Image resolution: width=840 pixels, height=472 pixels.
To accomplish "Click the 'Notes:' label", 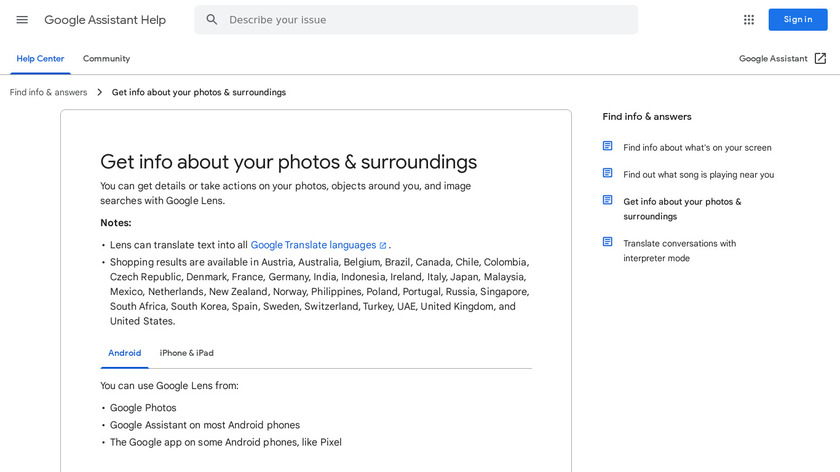I will (116, 223).
